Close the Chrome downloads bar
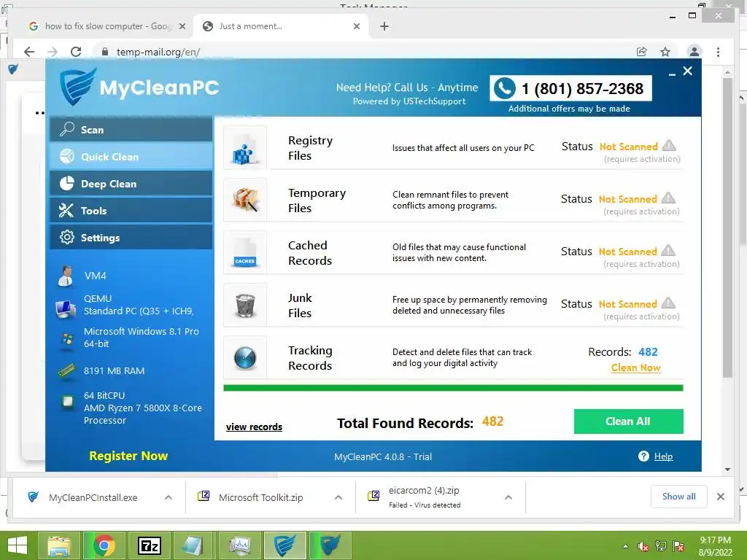 (x=720, y=497)
